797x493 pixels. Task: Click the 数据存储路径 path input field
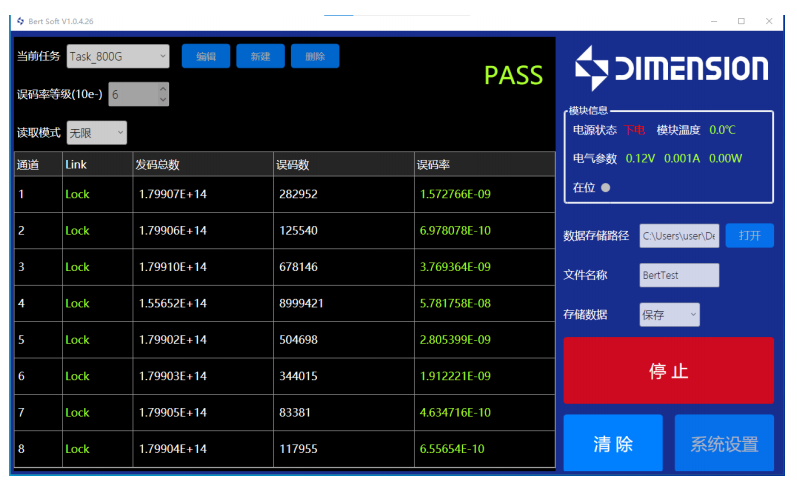[679, 236]
